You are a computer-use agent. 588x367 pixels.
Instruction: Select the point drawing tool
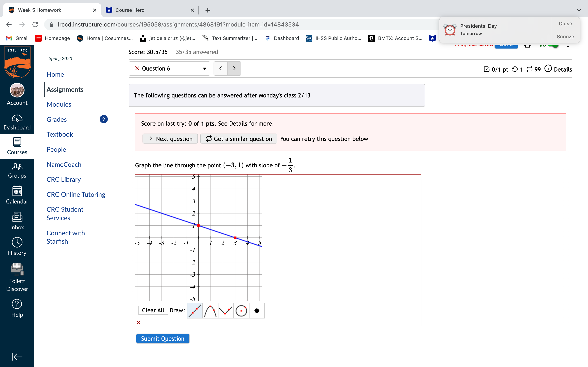click(x=257, y=311)
